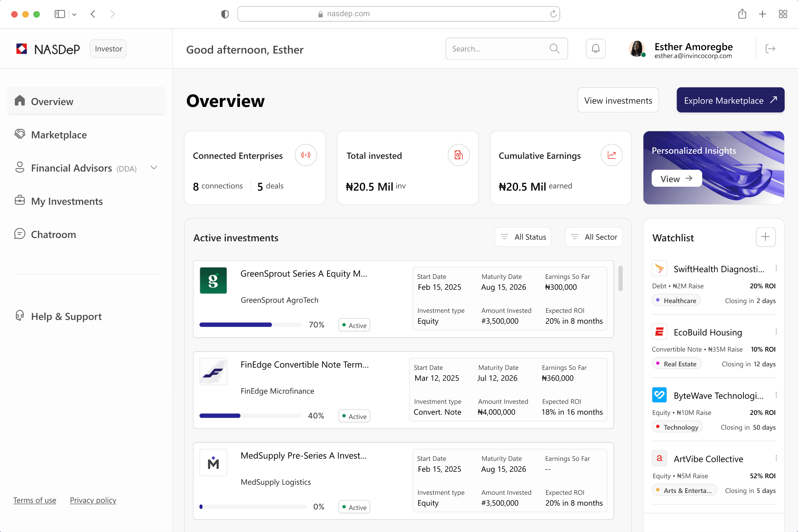Click the Connected Enterprises broadcast icon

tap(306, 155)
